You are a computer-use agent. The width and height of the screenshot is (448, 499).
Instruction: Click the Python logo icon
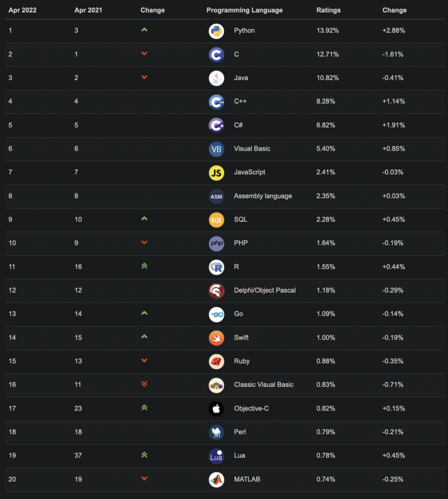coord(216,31)
